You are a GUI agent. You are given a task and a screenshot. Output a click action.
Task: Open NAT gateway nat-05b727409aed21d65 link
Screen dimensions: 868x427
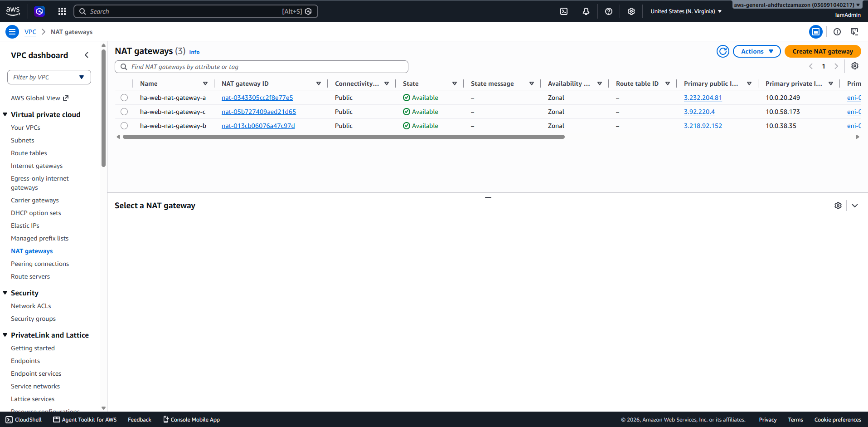[259, 112]
